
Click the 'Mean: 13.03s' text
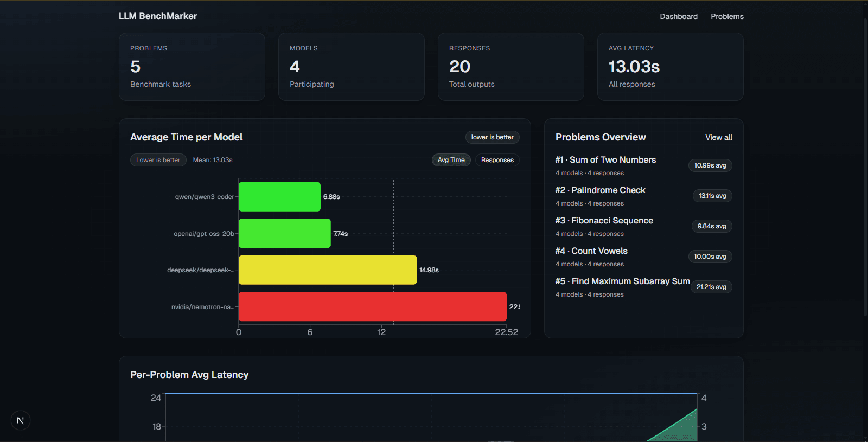click(x=213, y=160)
